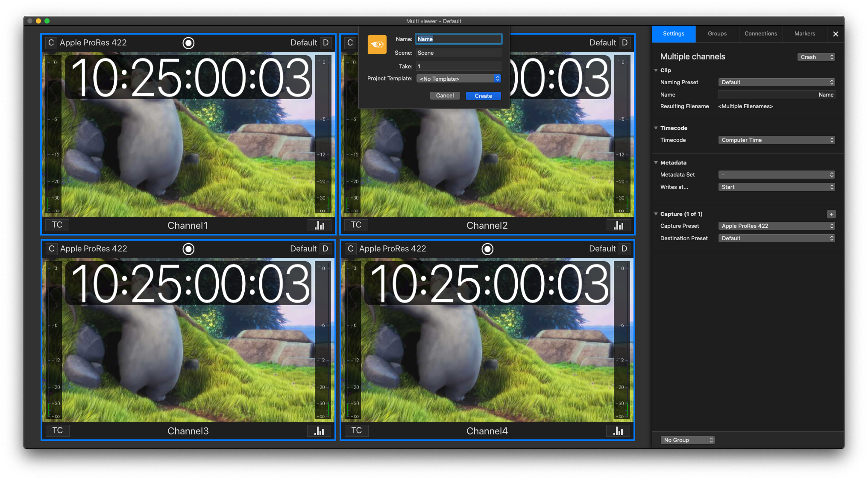The width and height of the screenshot is (868, 480).
Task: Collapse the Clip section
Action: tap(656, 70)
